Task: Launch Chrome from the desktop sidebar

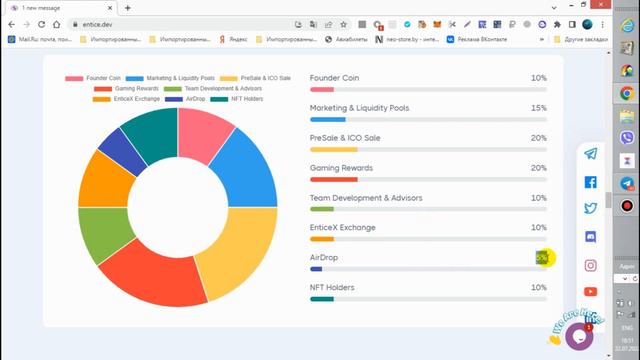Action: (x=627, y=93)
